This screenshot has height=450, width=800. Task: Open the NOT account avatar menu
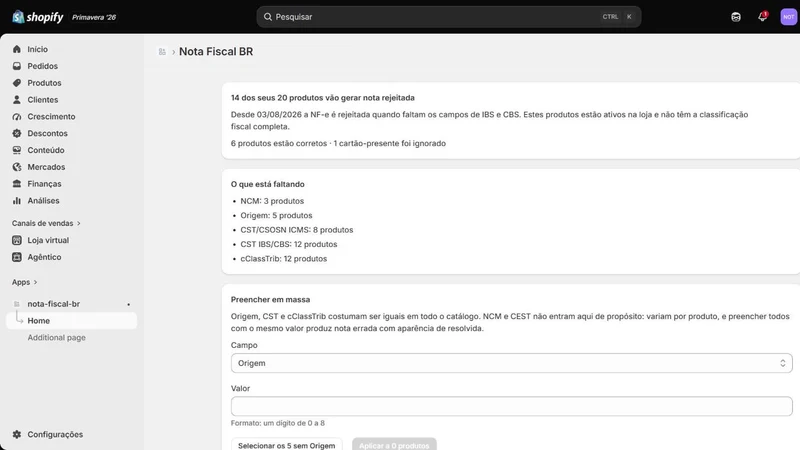[788, 17]
